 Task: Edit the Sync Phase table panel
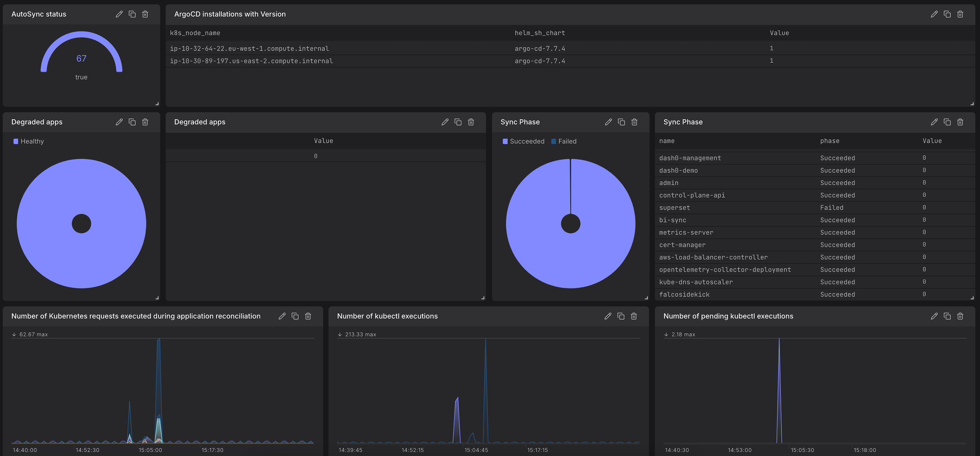(934, 122)
